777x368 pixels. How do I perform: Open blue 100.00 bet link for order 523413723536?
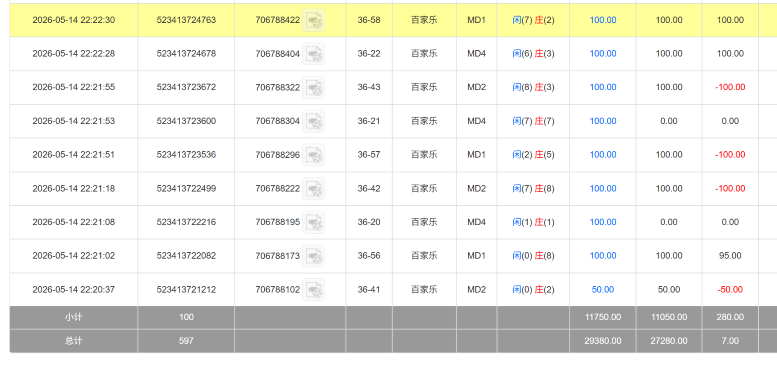pyautogui.click(x=603, y=155)
